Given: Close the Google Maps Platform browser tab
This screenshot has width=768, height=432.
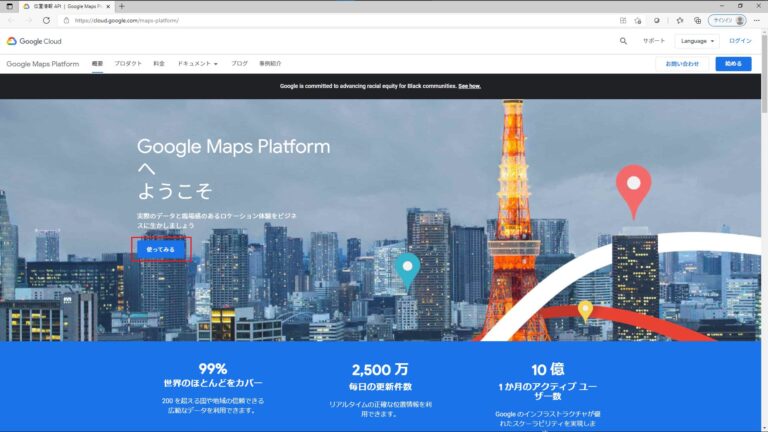Looking at the screenshot, I should 108,6.
